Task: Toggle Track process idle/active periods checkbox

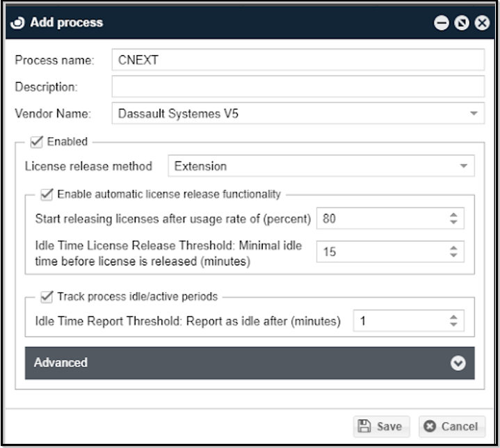Action: point(47,296)
